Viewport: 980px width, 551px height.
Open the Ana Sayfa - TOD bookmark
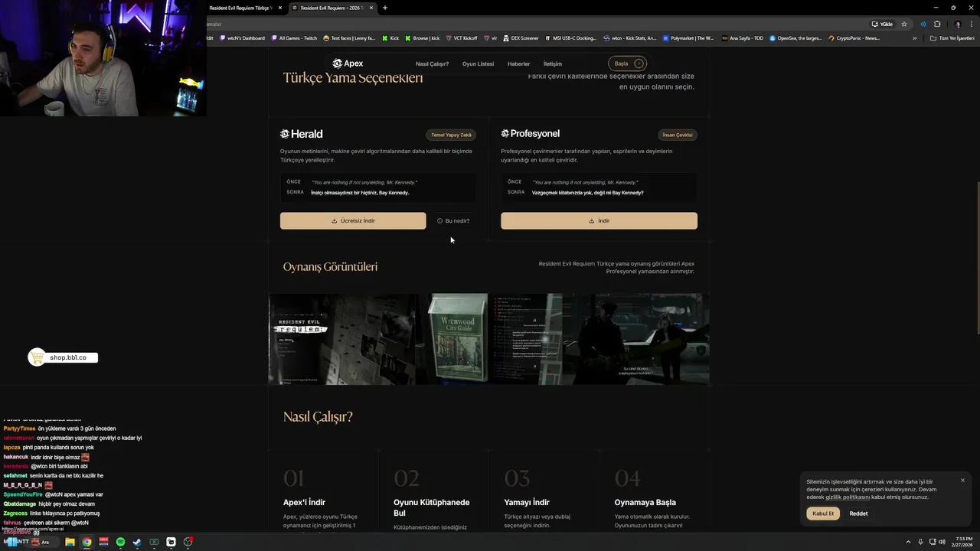pos(742,37)
